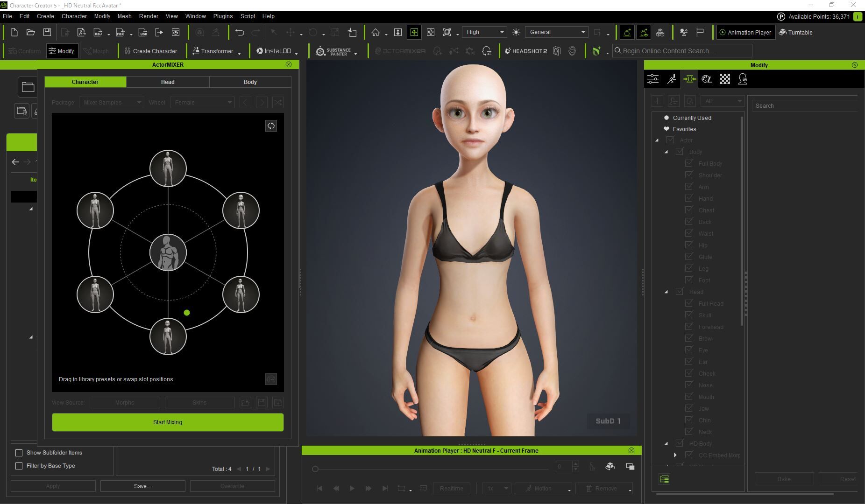Image resolution: width=865 pixels, height=504 pixels.
Task: Launch the Turntable preview
Action: pyautogui.click(x=795, y=32)
